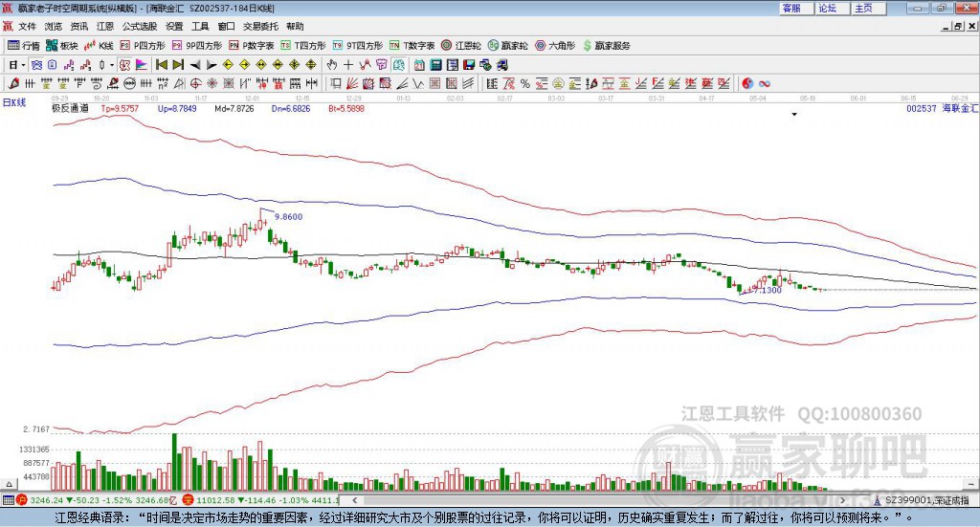Expand the candlestick style dropdown arrow
This screenshot has width=980, height=527.
point(112,65)
